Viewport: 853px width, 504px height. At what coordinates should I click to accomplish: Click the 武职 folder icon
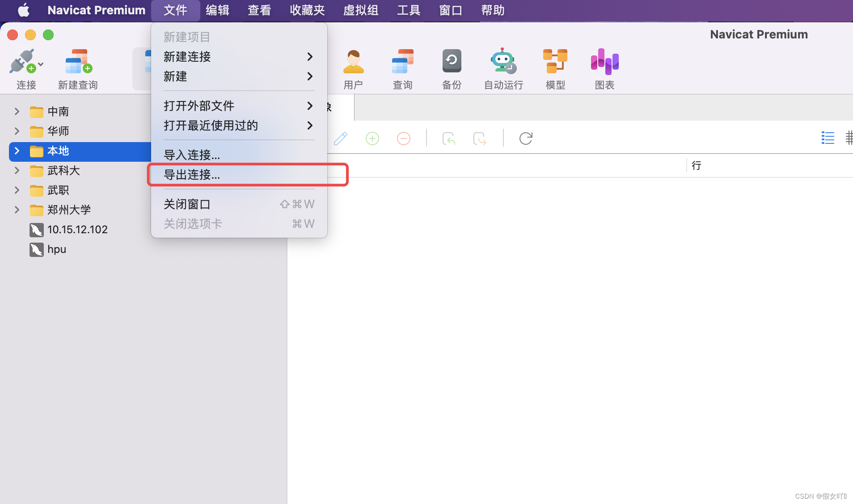tap(37, 190)
